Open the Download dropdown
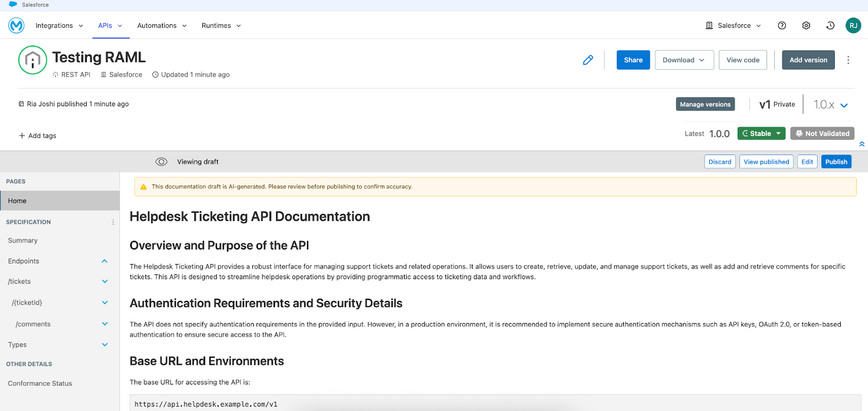The height and width of the screenshot is (411, 868). (684, 60)
